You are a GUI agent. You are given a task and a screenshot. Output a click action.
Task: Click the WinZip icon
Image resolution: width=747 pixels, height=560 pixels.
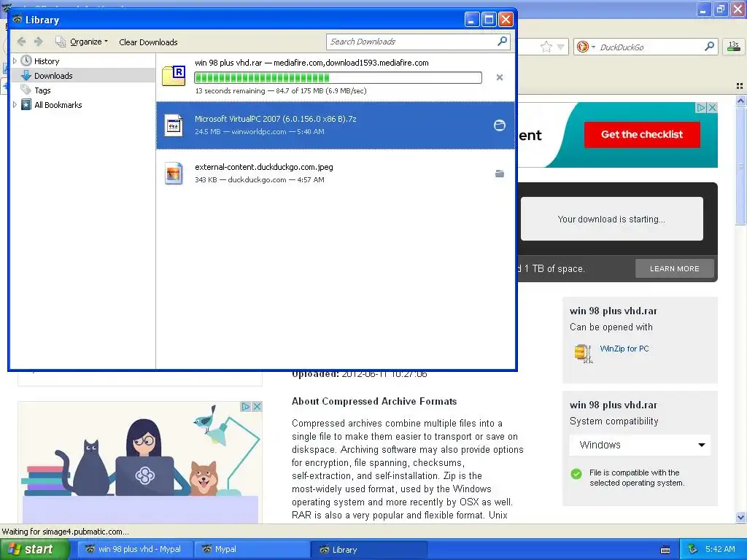tap(584, 353)
